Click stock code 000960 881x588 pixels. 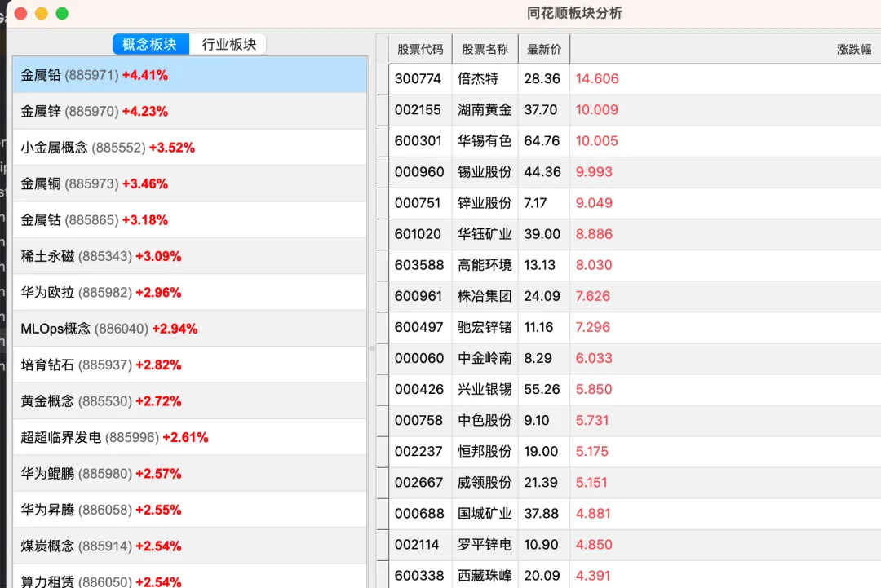tap(419, 172)
